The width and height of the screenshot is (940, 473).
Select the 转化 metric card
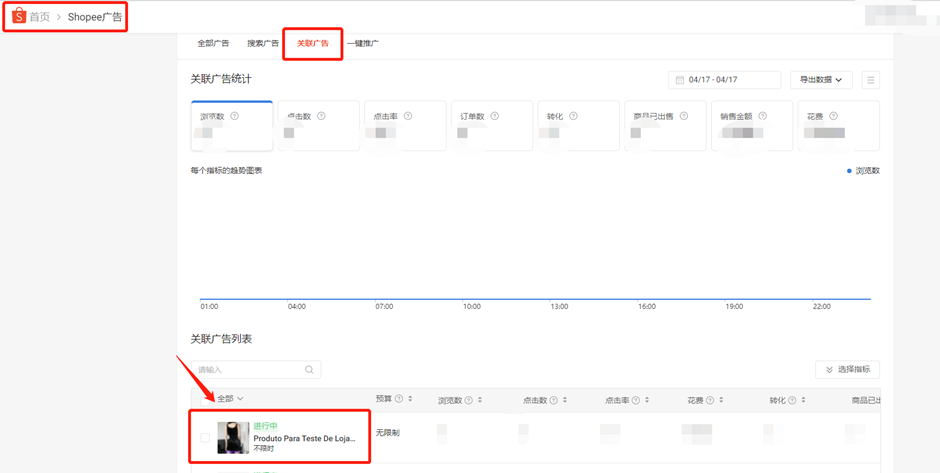click(579, 125)
